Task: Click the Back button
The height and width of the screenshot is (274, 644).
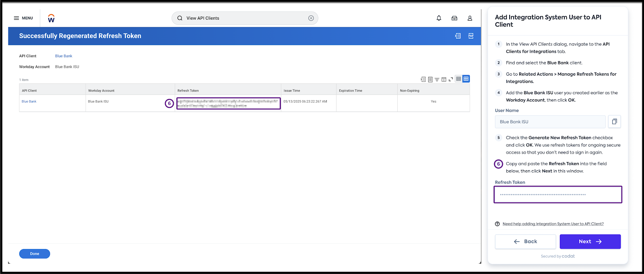Action: coord(526,241)
